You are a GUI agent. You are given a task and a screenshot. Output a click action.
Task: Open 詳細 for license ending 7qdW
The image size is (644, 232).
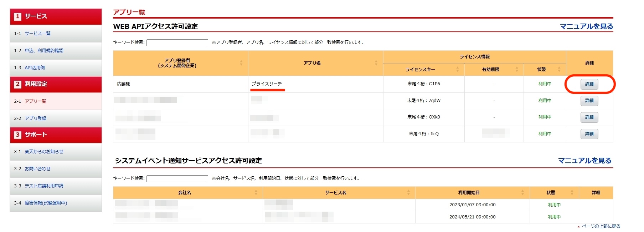[x=589, y=101]
